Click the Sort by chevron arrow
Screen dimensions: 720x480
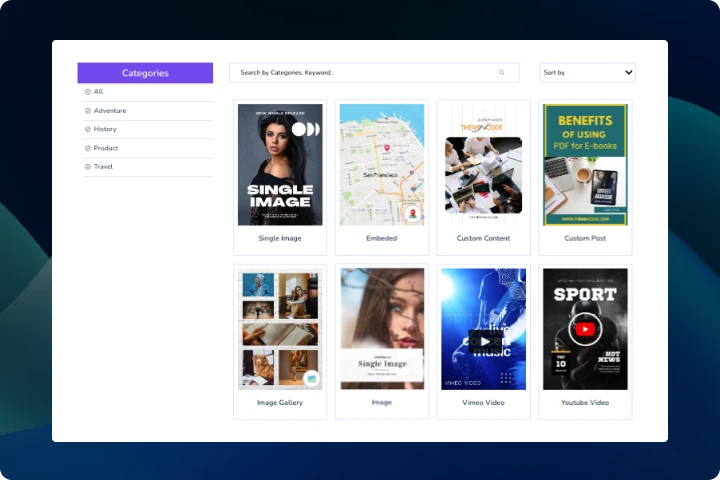(x=629, y=73)
